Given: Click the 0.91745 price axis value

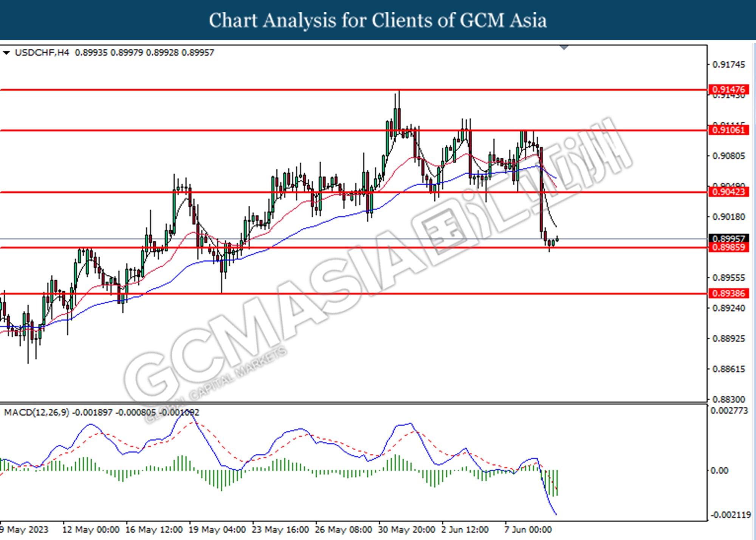Looking at the screenshot, I should tap(729, 65).
